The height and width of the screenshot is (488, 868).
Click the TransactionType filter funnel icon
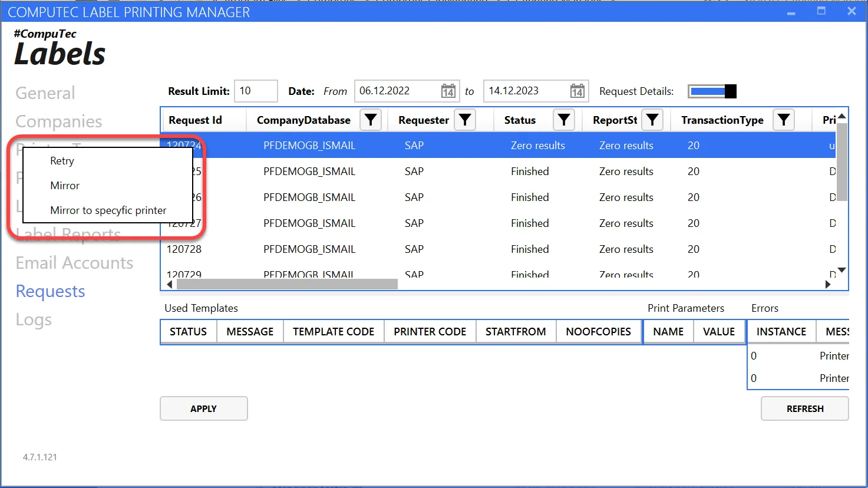pyautogui.click(x=784, y=120)
